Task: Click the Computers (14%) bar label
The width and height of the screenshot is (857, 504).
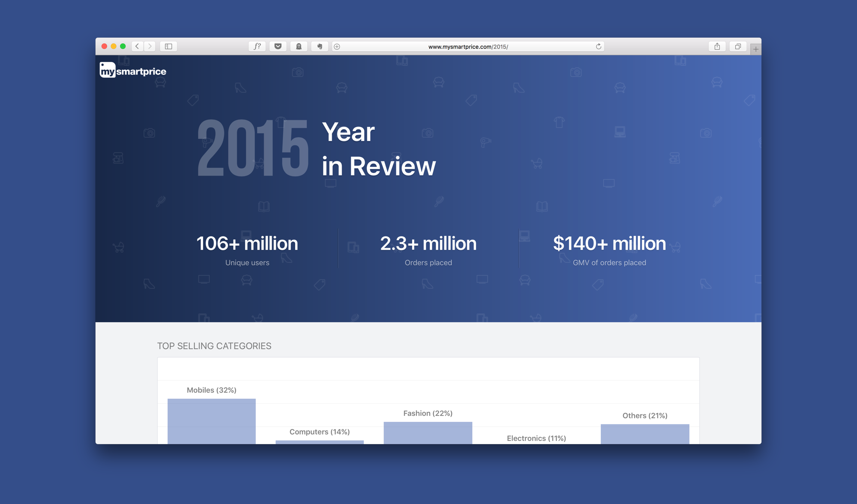Action: (x=320, y=432)
